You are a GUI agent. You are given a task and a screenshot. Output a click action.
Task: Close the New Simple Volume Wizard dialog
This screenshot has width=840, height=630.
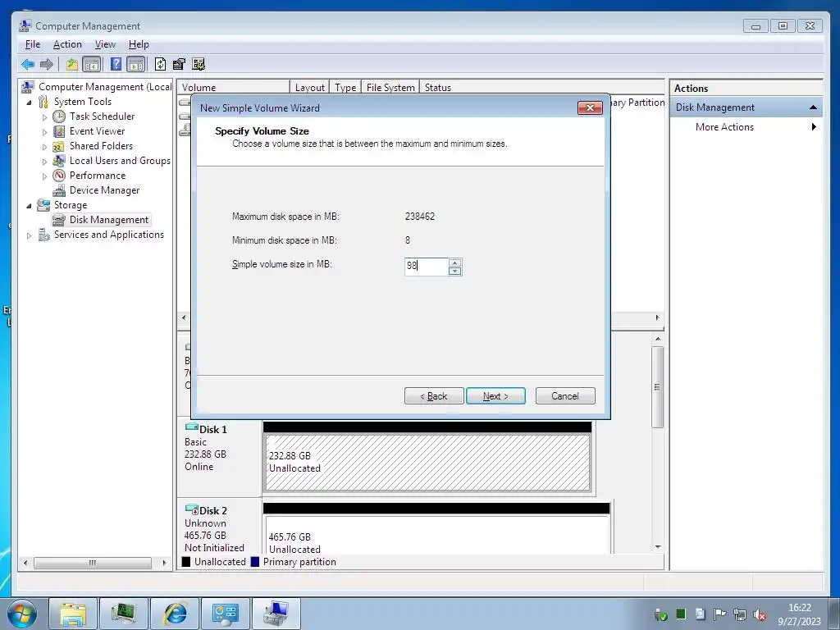tap(590, 107)
